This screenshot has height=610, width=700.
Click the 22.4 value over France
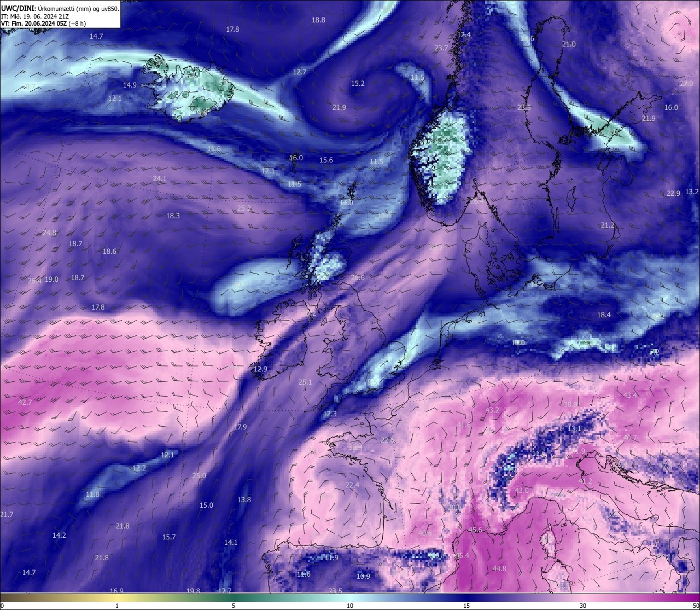[352, 485]
